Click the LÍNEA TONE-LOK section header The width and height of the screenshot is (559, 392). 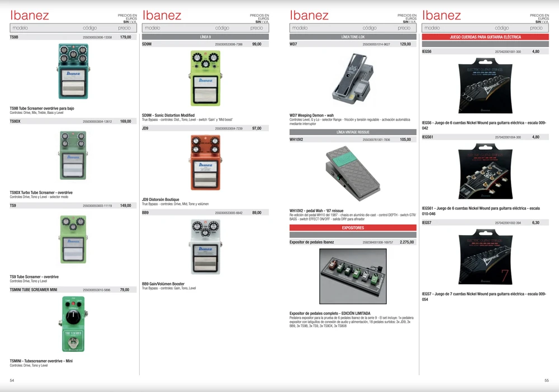coord(353,37)
